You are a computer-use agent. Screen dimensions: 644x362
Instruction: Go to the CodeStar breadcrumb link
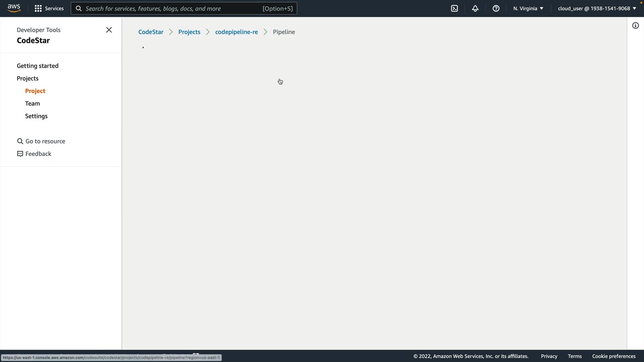pyautogui.click(x=151, y=32)
